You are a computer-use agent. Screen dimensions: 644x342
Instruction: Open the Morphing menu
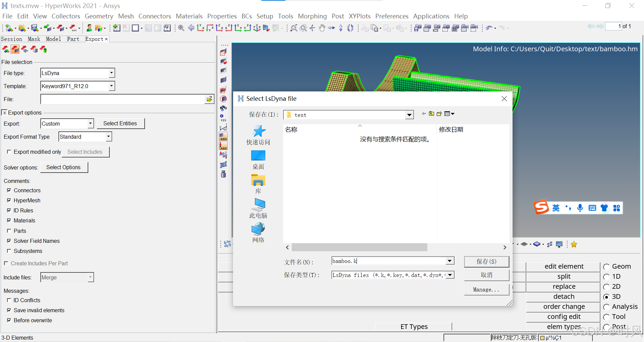(312, 16)
